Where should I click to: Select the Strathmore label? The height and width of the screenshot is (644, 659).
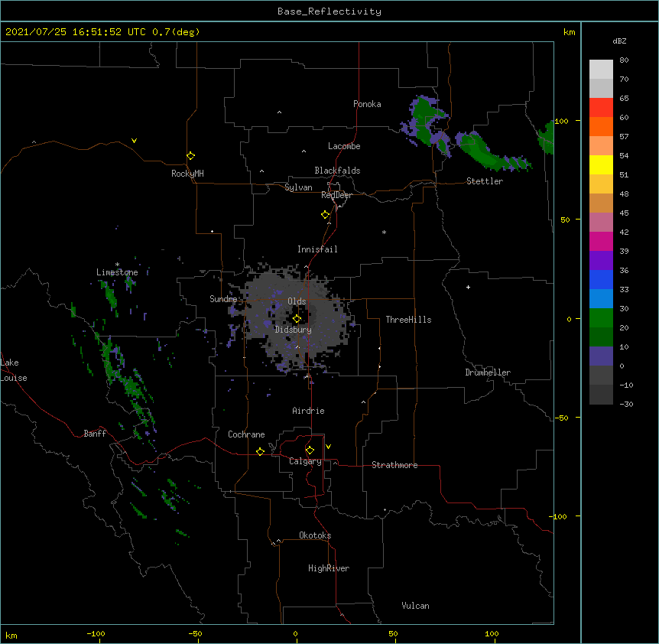pyautogui.click(x=394, y=465)
